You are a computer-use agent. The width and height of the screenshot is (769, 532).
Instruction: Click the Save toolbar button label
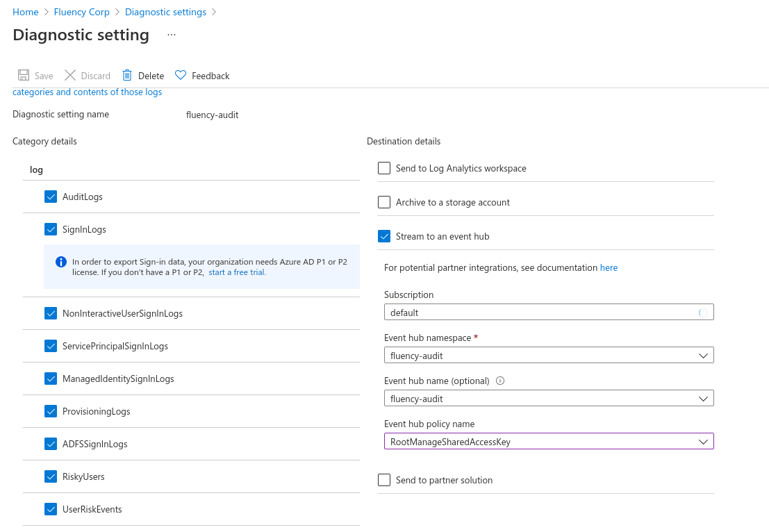click(x=44, y=76)
